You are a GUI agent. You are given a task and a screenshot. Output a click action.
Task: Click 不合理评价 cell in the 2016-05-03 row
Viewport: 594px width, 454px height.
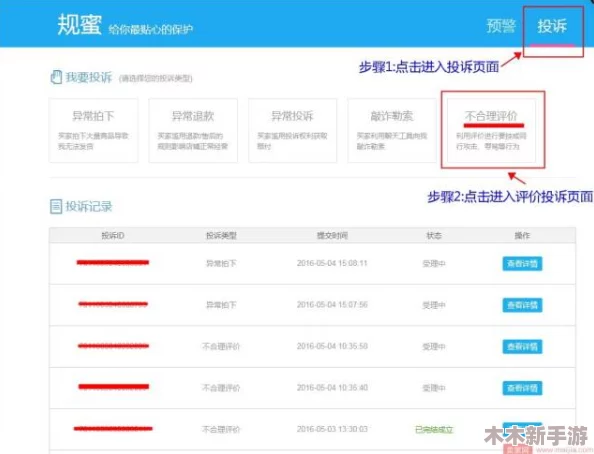(x=221, y=429)
